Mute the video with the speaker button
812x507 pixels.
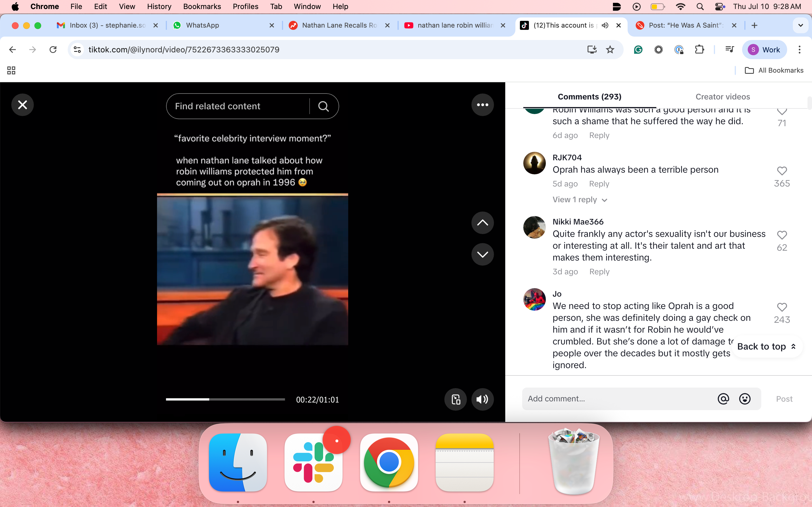[x=482, y=399]
